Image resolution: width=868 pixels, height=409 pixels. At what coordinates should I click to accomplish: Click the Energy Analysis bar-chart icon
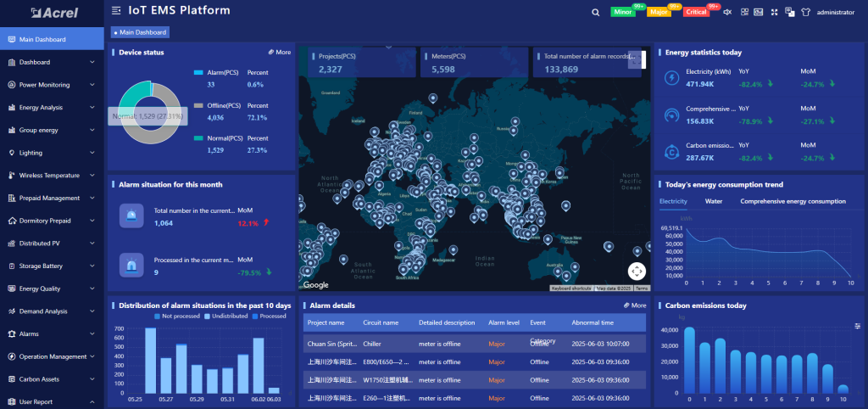point(12,108)
